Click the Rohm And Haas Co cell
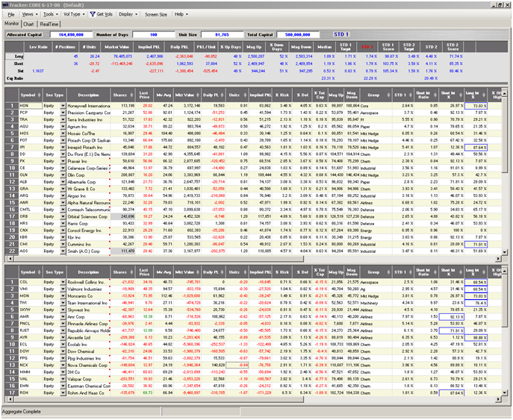 click(x=89, y=393)
